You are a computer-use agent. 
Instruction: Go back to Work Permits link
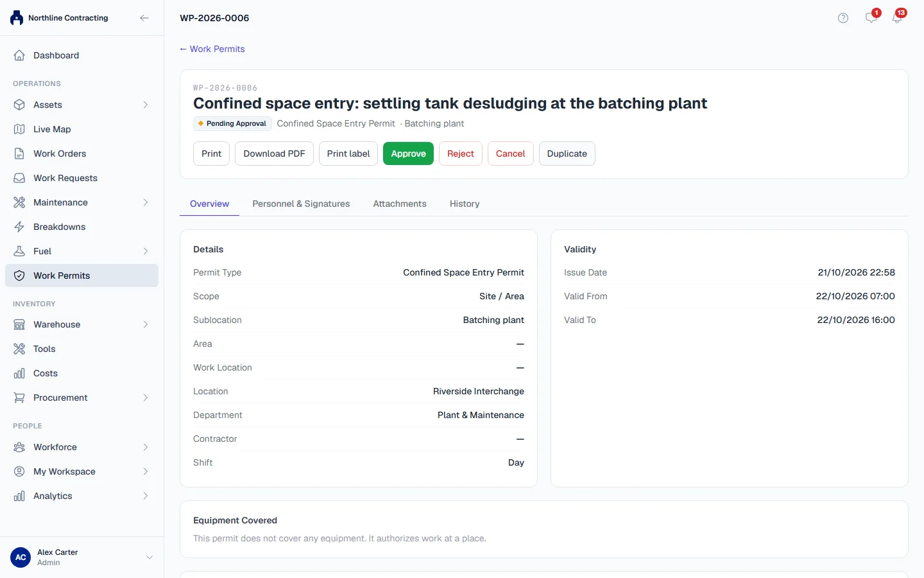click(x=212, y=49)
